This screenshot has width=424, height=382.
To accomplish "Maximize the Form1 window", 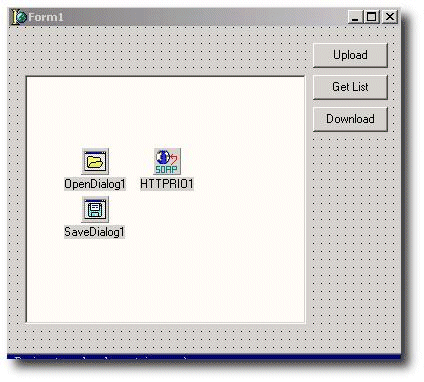I will [x=372, y=17].
